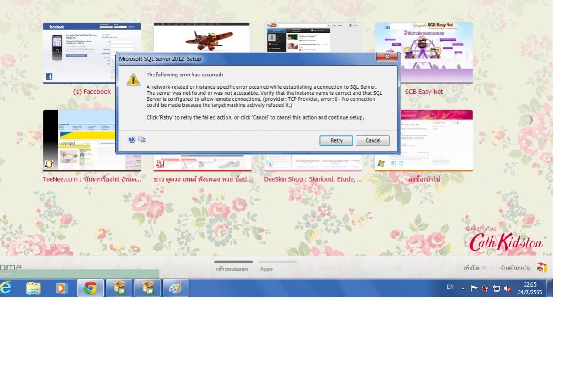Switch to Paint on the taskbar
Screen dimensions: 588x368
point(175,288)
